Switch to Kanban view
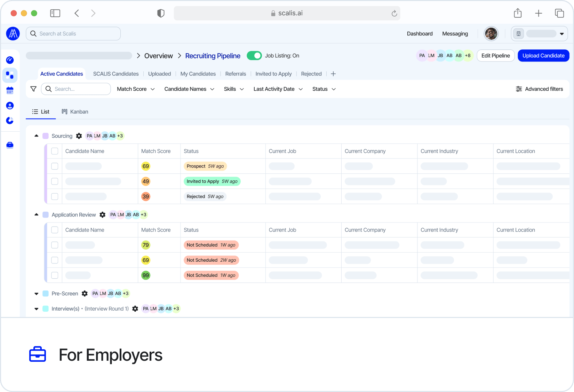This screenshot has width=574, height=392. click(75, 112)
